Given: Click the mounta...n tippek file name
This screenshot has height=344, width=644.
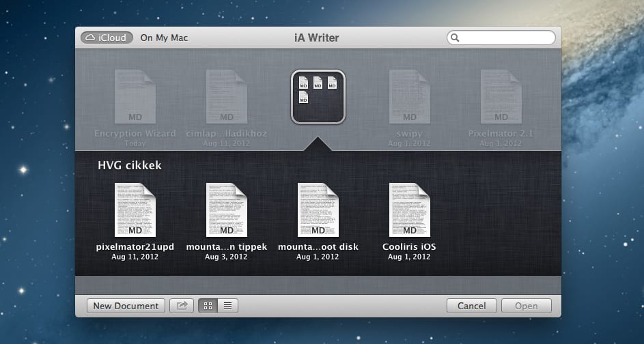Looking at the screenshot, I should pyautogui.click(x=226, y=246).
